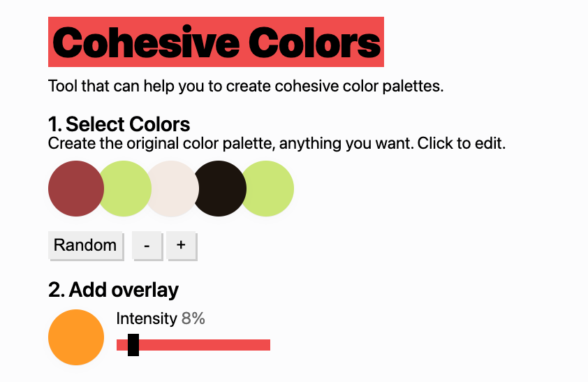Click the 'Create the original color palette' text

161,144
